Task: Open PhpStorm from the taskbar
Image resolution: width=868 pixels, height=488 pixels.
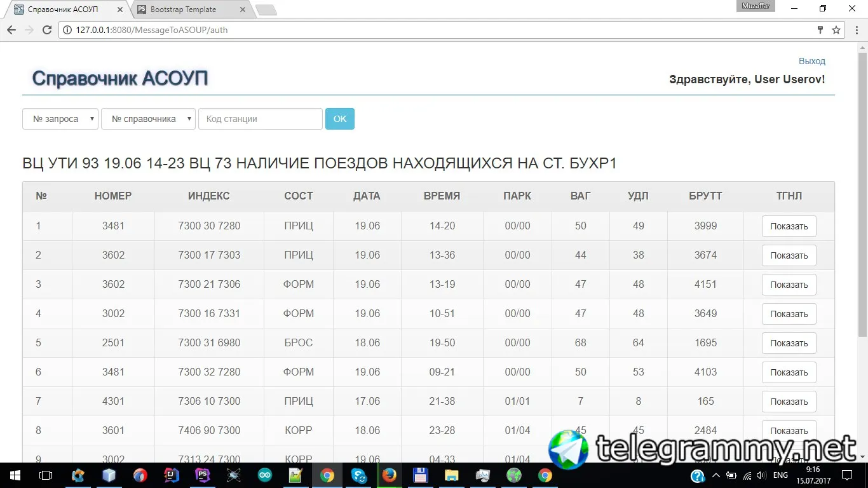Action: point(203,475)
